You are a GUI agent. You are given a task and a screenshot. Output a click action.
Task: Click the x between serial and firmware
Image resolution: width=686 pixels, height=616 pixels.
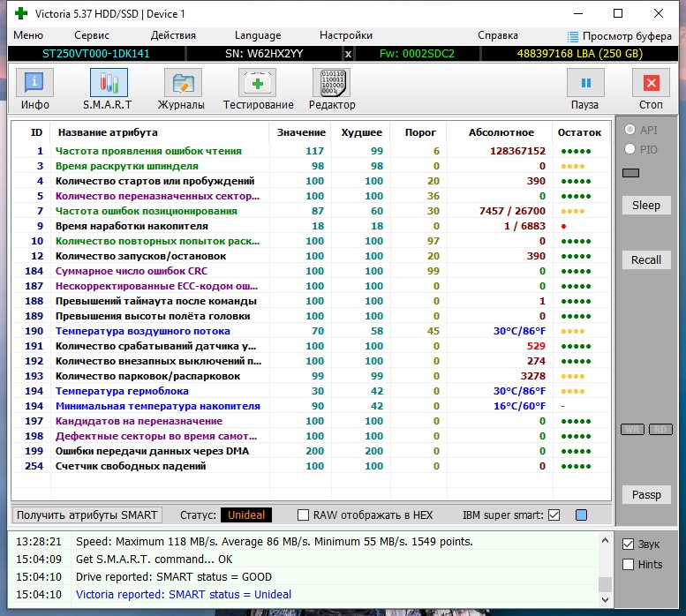[348, 54]
